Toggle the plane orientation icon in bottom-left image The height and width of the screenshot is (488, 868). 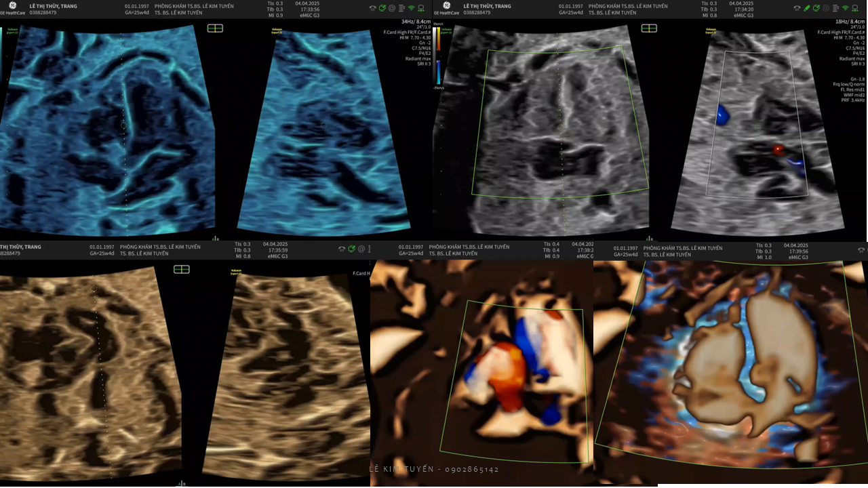tap(181, 269)
